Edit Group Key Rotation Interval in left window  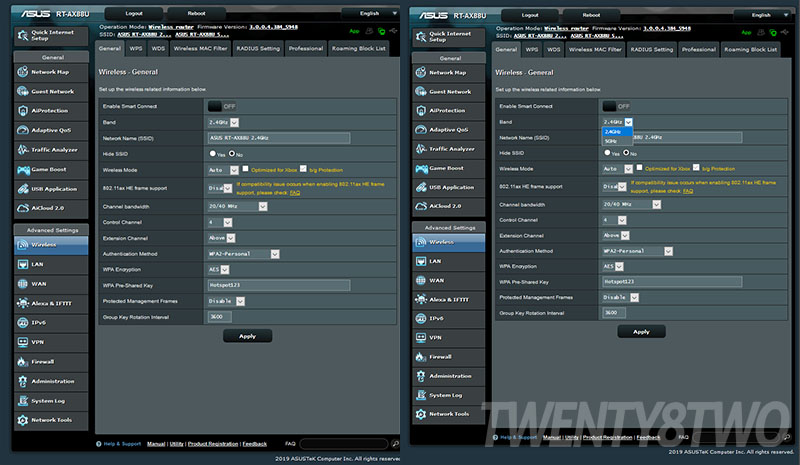(x=220, y=317)
